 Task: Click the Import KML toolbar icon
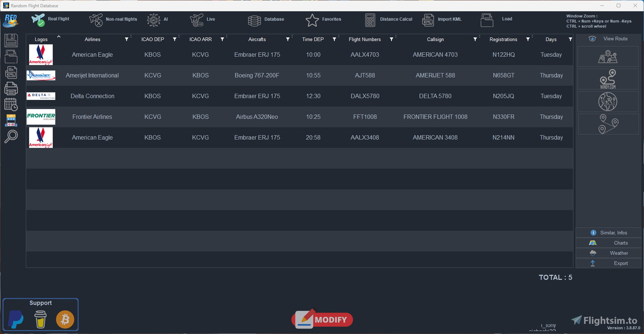[428, 20]
